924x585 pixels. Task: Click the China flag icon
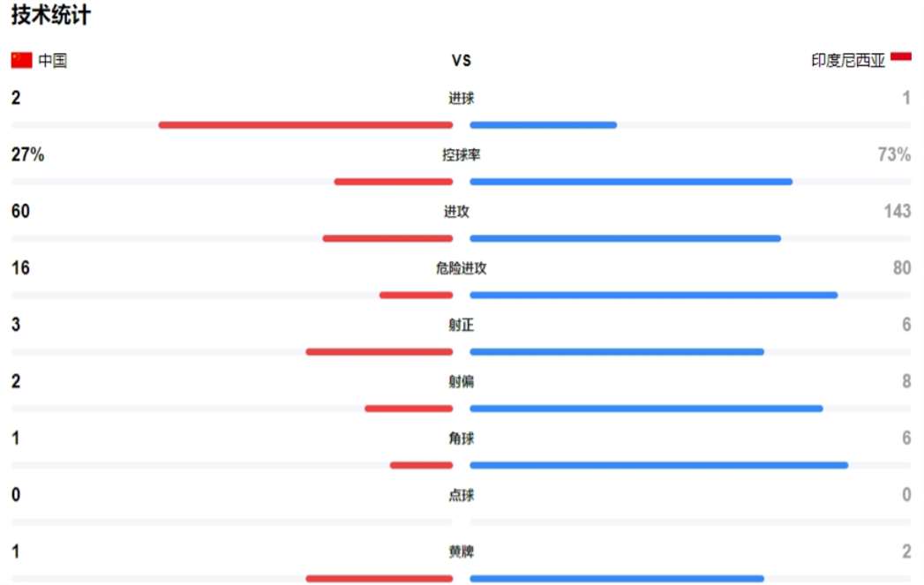pyautogui.click(x=21, y=60)
